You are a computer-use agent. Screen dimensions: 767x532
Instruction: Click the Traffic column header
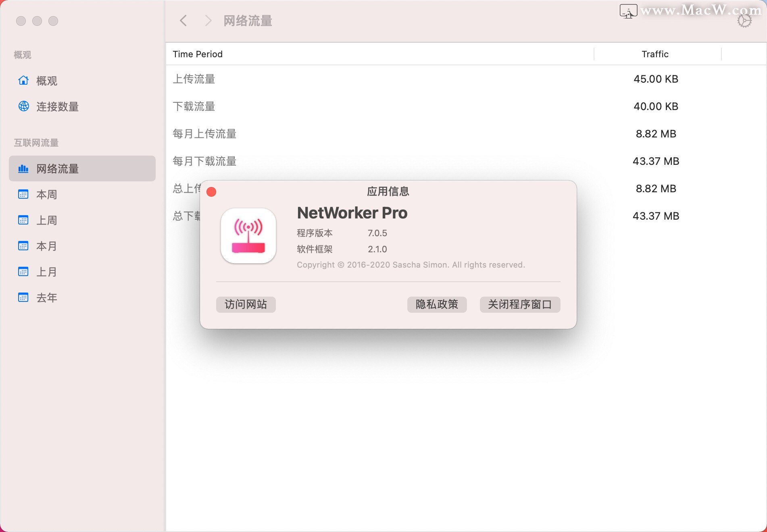point(655,54)
